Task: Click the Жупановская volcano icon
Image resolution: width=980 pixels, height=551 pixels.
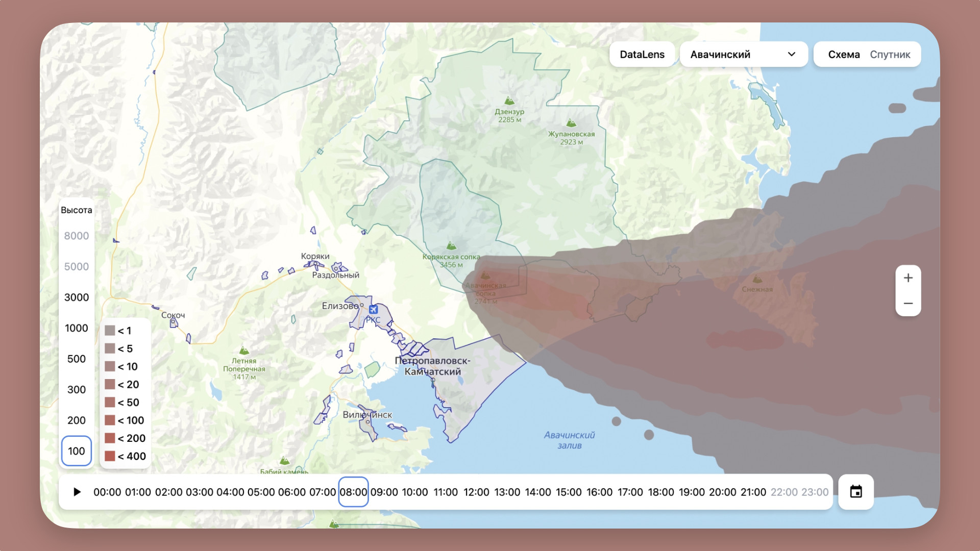Action: tap(571, 123)
